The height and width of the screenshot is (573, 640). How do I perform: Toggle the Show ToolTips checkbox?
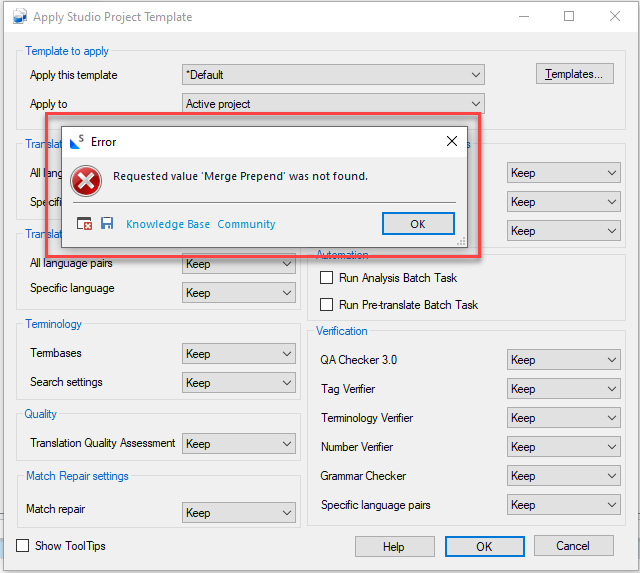(x=22, y=545)
